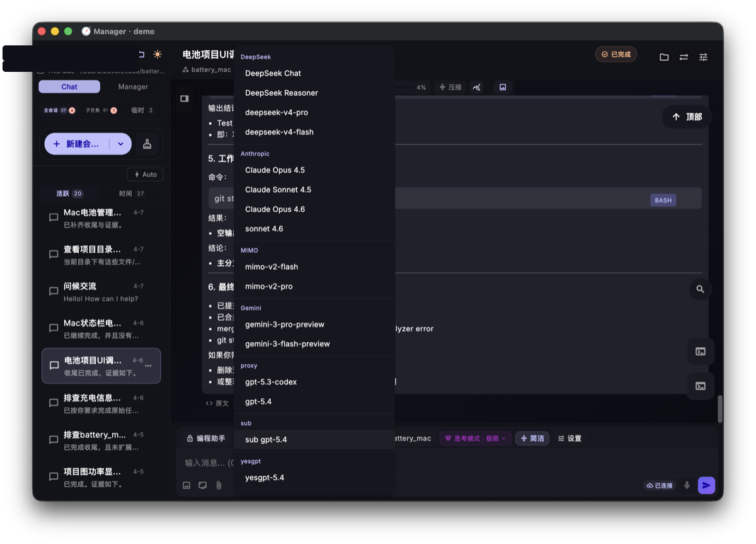Click the sidebar panel toggle icon
The image size is (756, 544).
(x=185, y=98)
